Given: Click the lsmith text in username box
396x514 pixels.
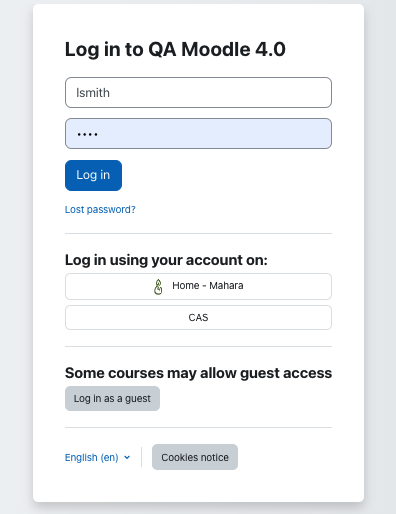Looking at the screenshot, I should pyautogui.click(x=93, y=93).
